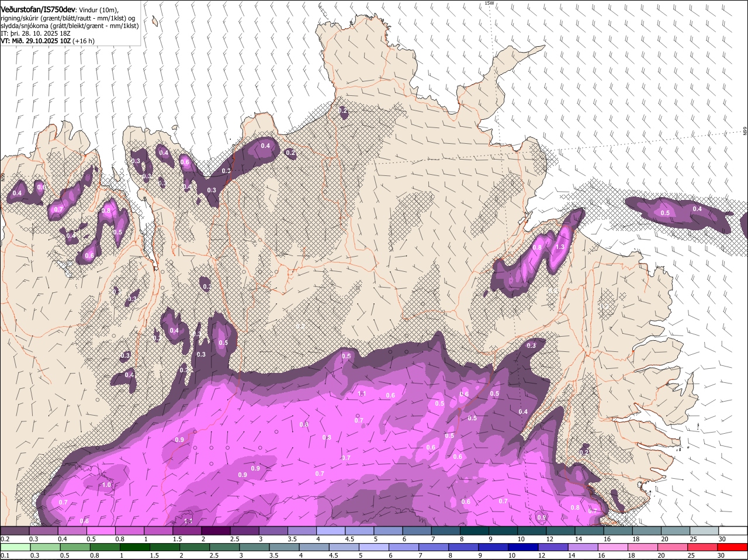
Task: Click the bottom legend swatch starting at 2.5
Action: point(224,547)
